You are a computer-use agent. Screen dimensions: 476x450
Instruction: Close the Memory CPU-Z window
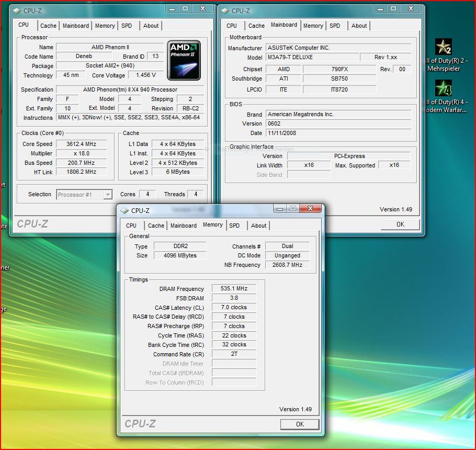point(310,208)
